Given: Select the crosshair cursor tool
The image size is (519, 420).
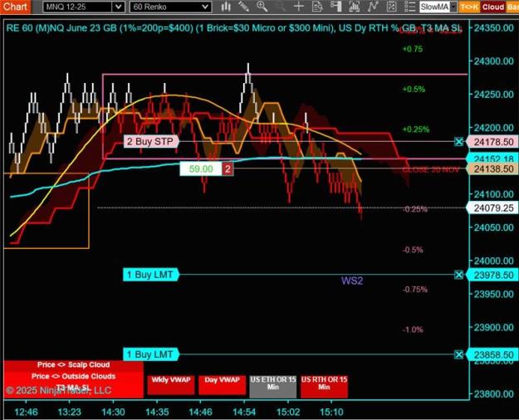Looking at the screenshot, I should coord(299,7).
